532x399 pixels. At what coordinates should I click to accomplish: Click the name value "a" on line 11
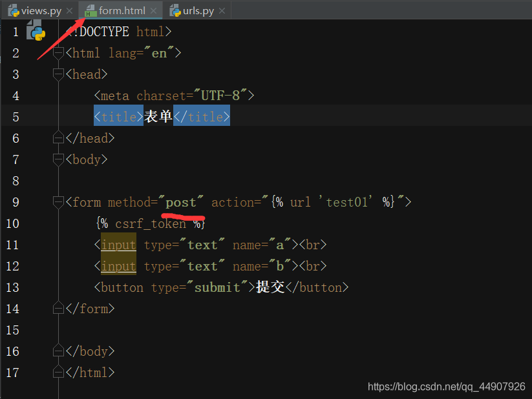[x=280, y=245]
